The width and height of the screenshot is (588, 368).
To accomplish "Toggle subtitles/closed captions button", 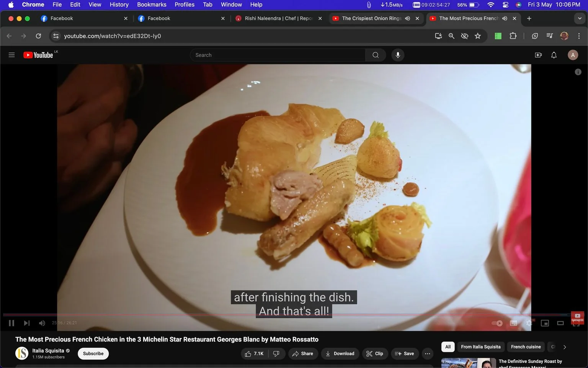I will click(x=514, y=323).
